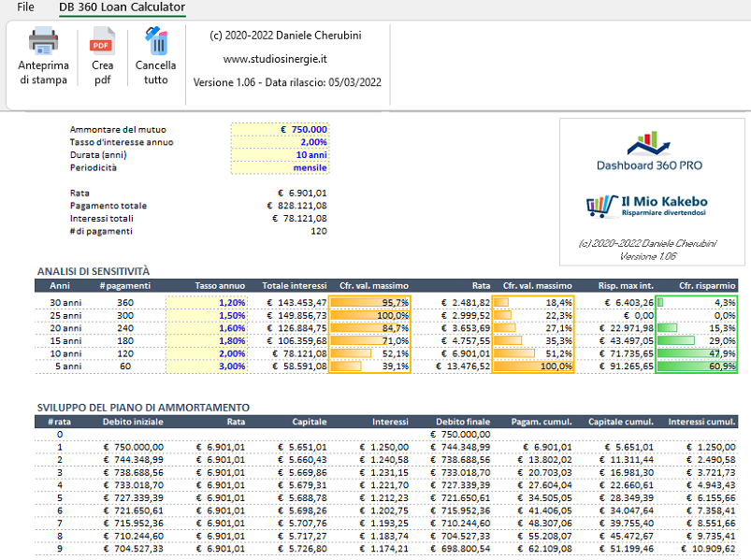Select cumulative interest € 7.358,41
751x560 pixels.
711,510
